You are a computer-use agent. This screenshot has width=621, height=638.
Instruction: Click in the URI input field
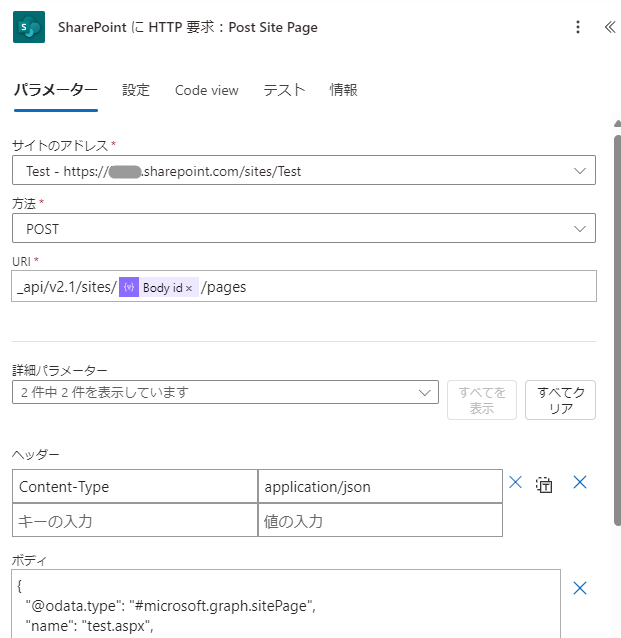[x=304, y=286]
